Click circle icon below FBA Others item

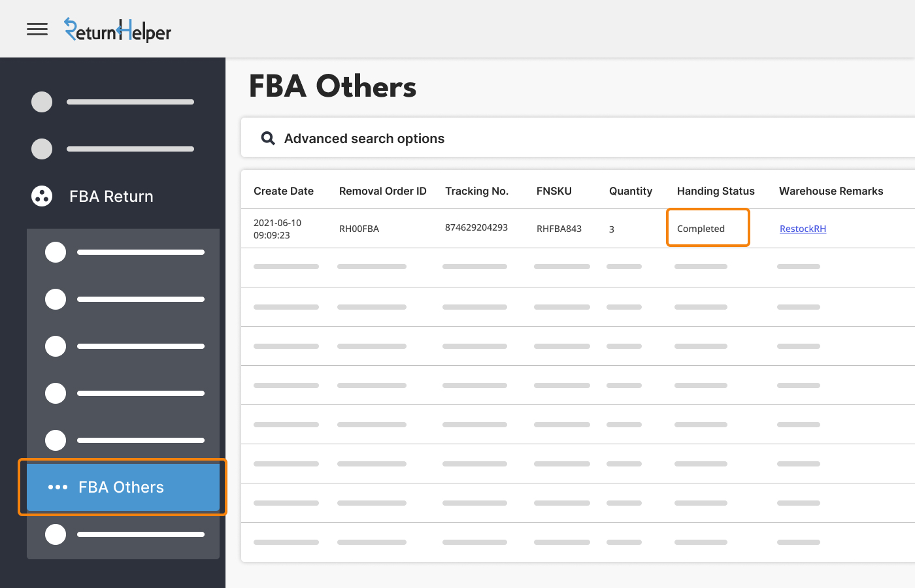point(56,534)
